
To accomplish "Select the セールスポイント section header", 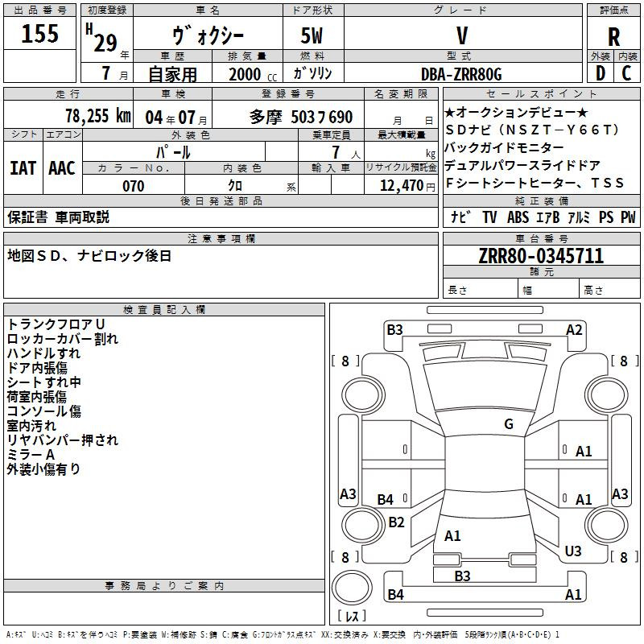I will pos(541,94).
